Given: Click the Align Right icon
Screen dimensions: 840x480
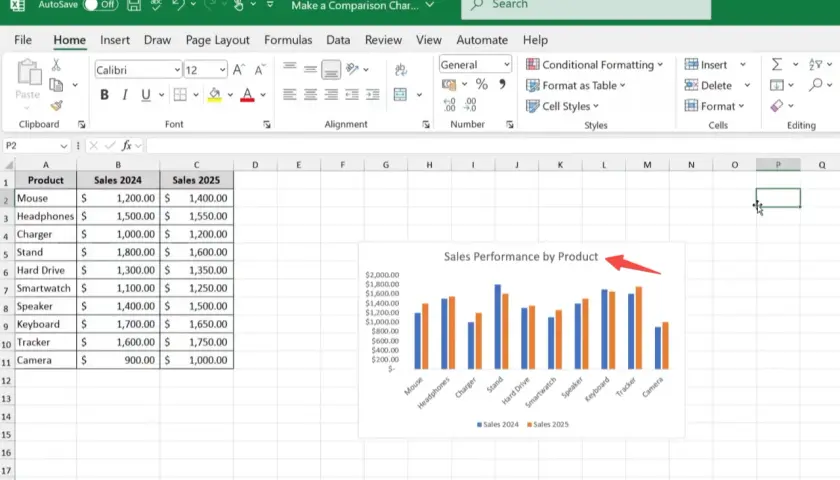Looking at the screenshot, I should pyautogui.click(x=331, y=95).
